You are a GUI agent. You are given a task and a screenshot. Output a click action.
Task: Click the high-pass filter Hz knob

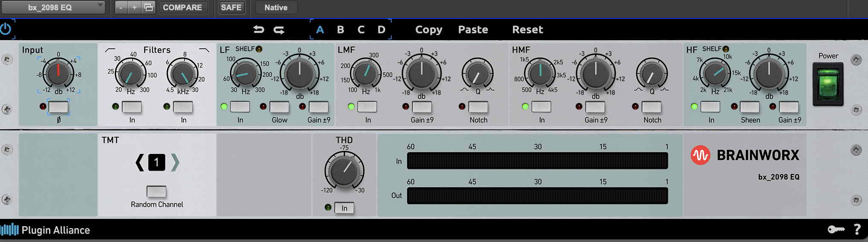point(131,74)
